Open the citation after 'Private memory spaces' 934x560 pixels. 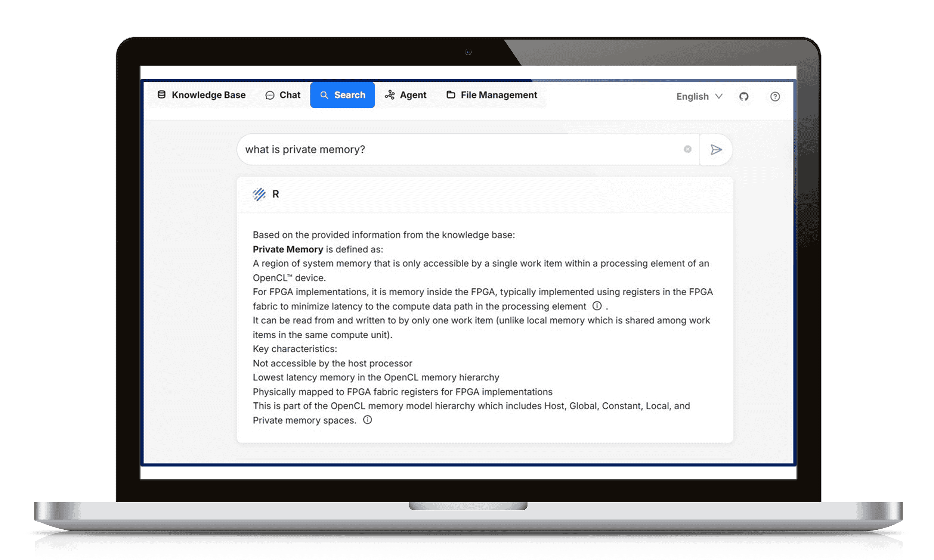[368, 420]
